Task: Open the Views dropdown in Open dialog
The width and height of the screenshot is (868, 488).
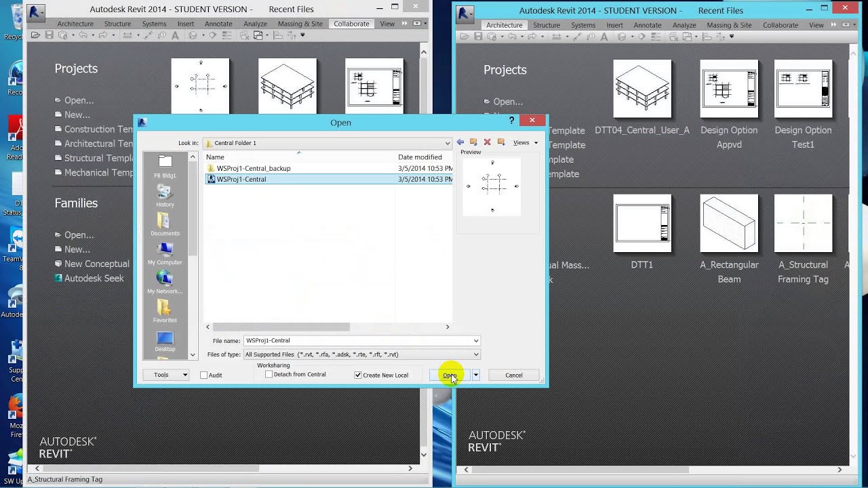Action: click(x=526, y=142)
